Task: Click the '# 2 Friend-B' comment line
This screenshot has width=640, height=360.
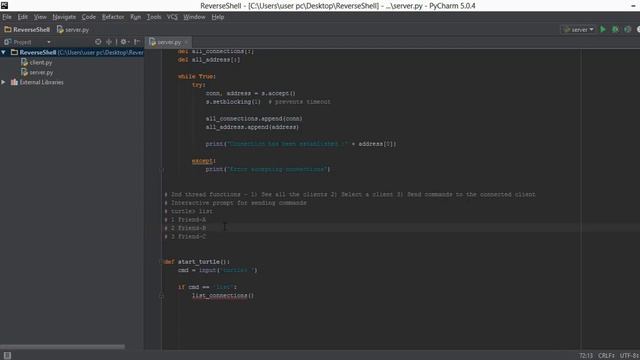Action: coord(185,228)
